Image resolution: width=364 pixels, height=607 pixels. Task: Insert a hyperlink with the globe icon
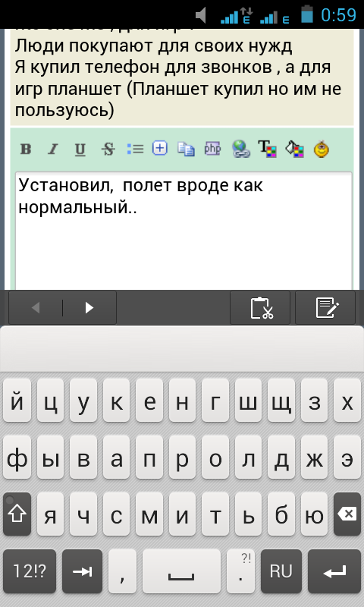tap(240, 149)
